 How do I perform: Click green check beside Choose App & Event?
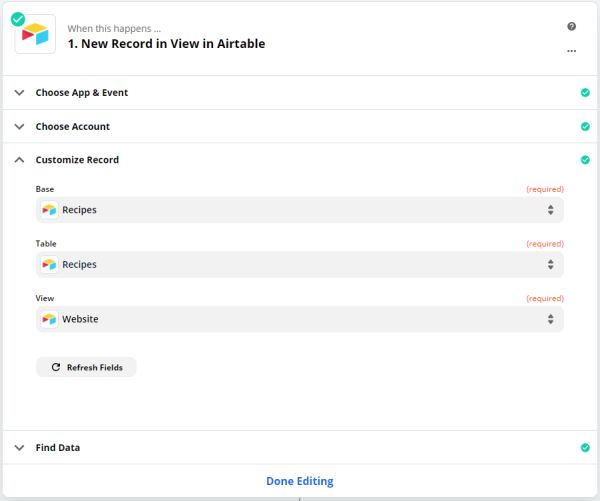585,93
